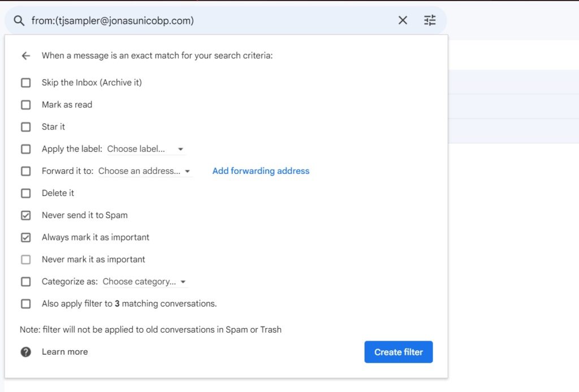Image resolution: width=579 pixels, height=392 pixels.
Task: Click the help question mark icon
Action: [25, 352]
